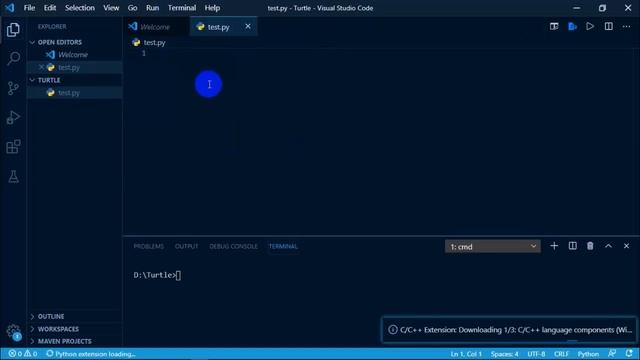Open the Search view in activity bar
The height and width of the screenshot is (360, 640).
tap(13, 59)
